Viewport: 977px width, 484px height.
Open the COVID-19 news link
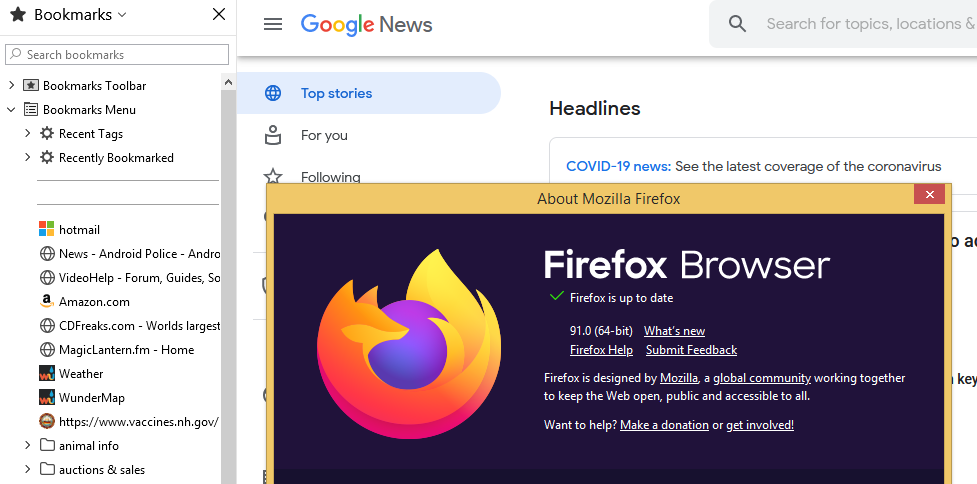[x=618, y=166]
